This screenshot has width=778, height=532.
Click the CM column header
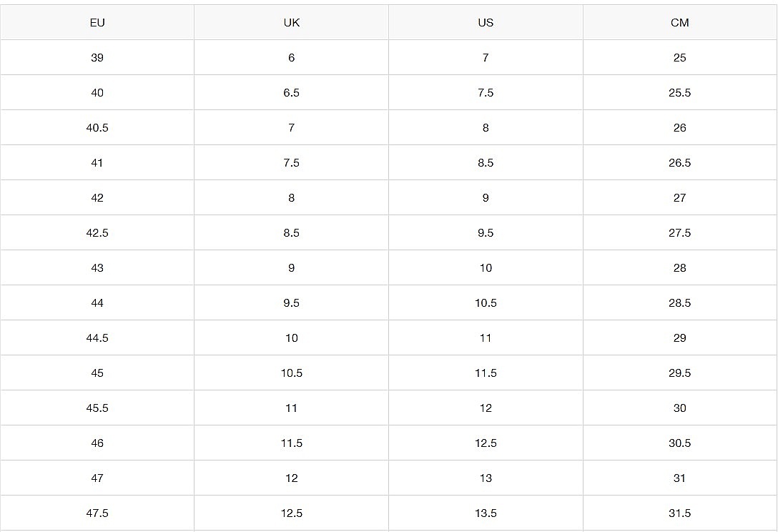point(679,23)
